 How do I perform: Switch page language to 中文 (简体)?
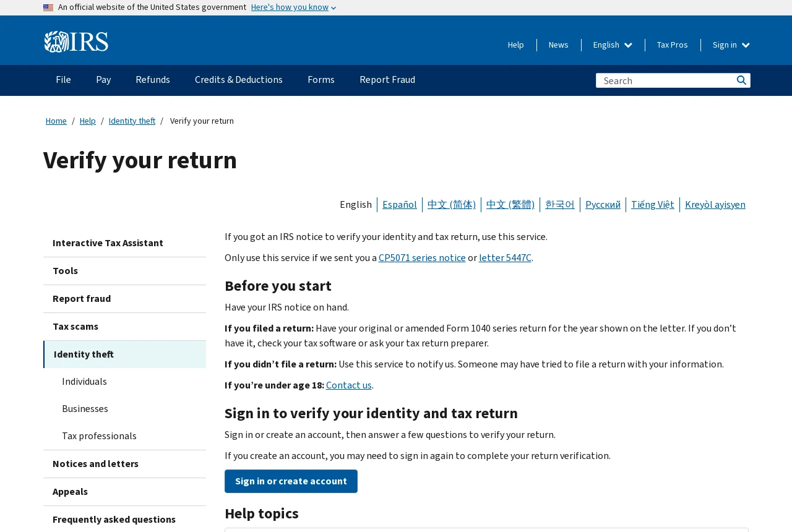pyautogui.click(x=452, y=204)
